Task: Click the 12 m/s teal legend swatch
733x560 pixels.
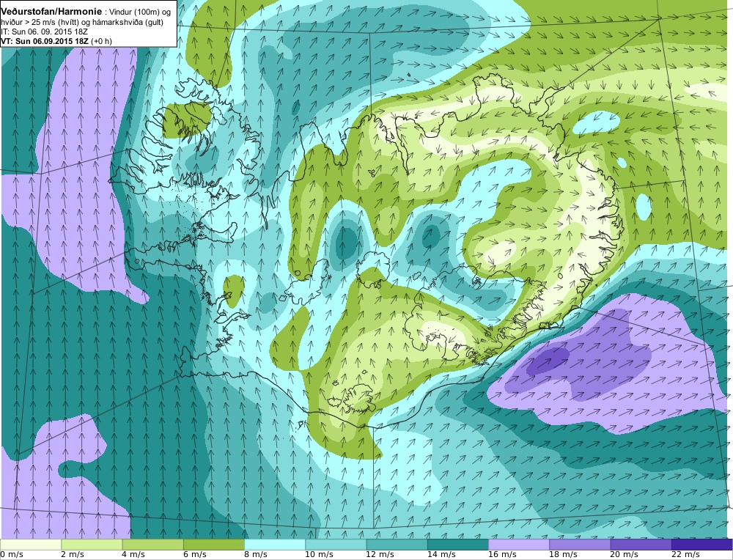Action: pos(397,545)
